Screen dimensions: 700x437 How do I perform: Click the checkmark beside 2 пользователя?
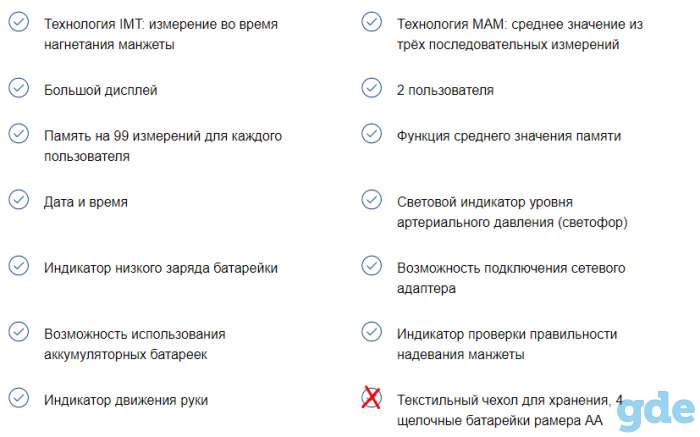[x=371, y=88]
